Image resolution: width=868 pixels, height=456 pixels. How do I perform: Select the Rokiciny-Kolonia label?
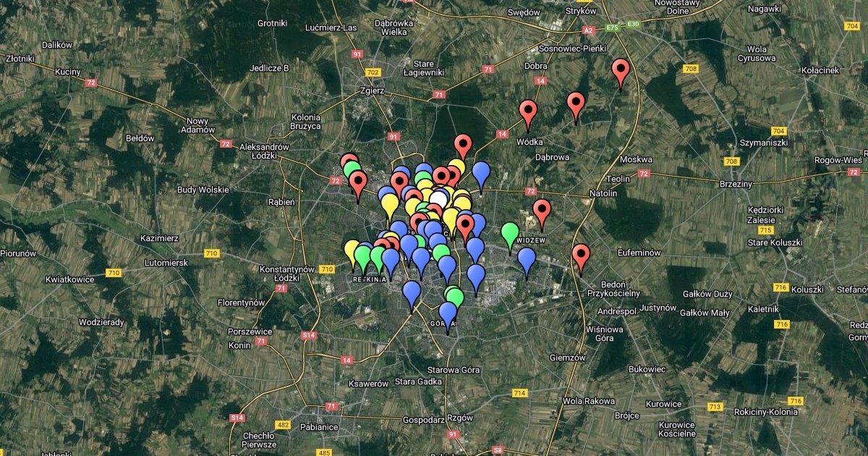coord(765,412)
